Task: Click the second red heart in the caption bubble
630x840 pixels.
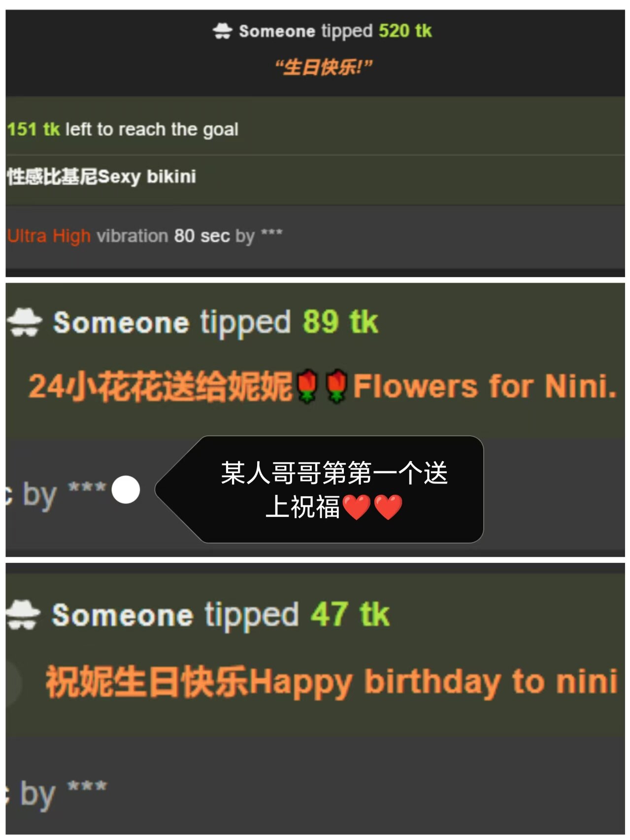Action: 388,507
